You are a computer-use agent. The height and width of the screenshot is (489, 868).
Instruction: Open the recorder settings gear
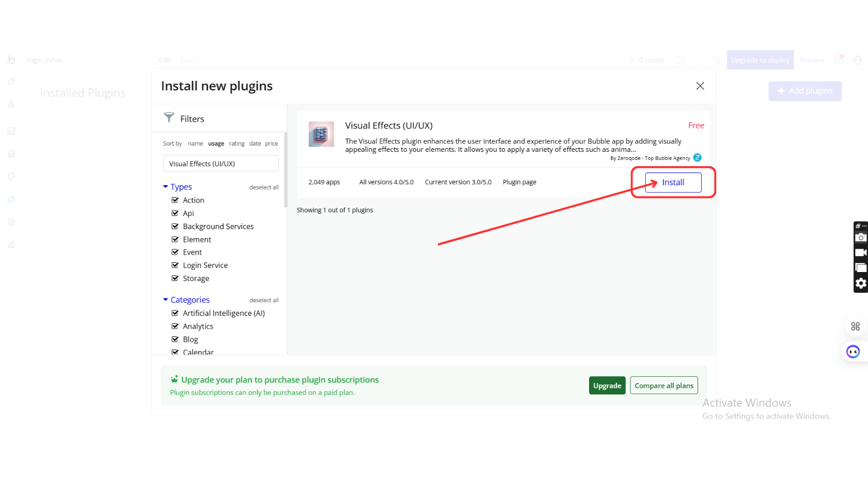pyautogui.click(x=861, y=284)
